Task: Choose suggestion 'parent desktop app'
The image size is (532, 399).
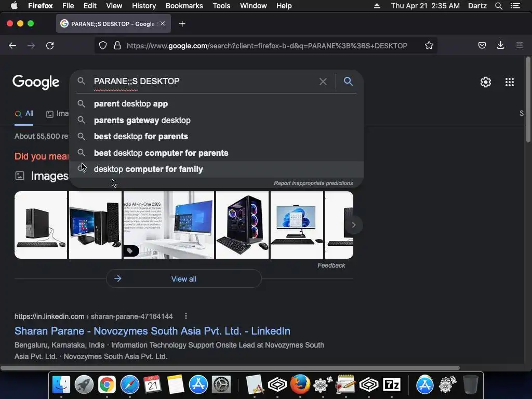Action: tap(217, 104)
